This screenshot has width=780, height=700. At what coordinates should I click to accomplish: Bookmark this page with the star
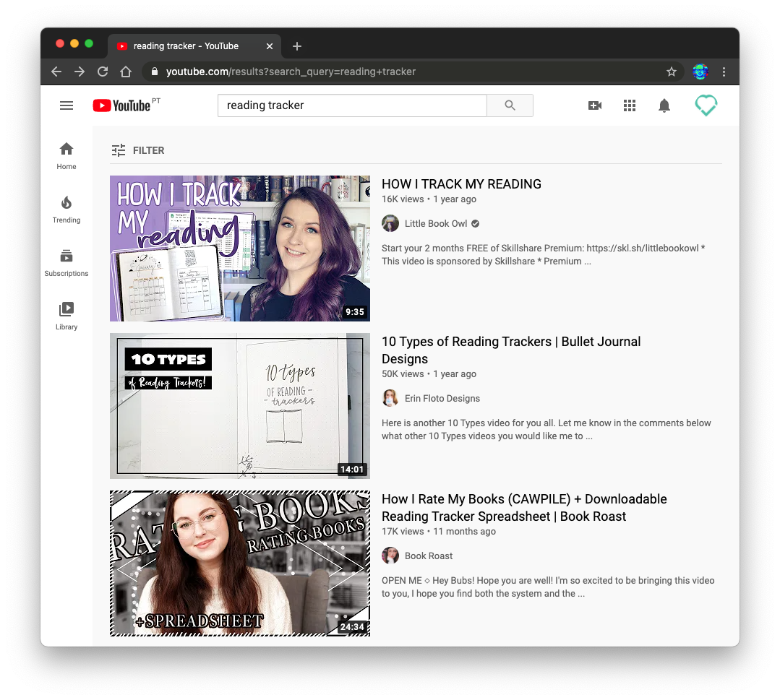[x=672, y=72]
